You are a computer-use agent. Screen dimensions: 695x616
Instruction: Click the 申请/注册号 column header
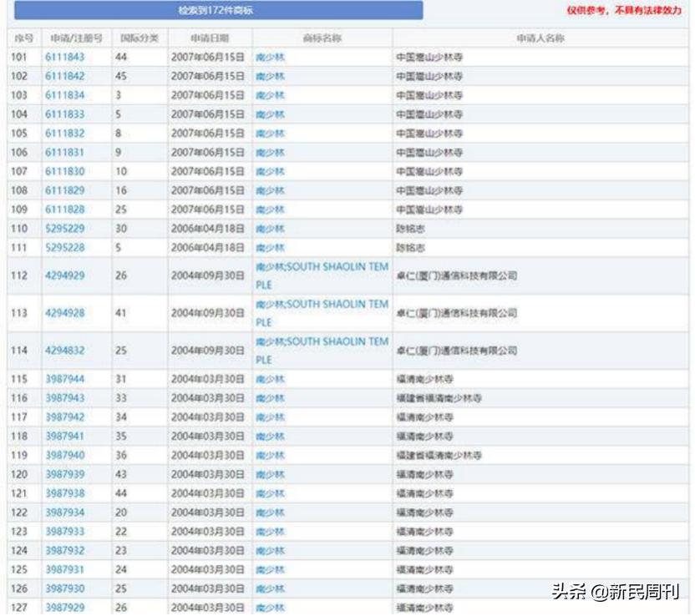76,38
